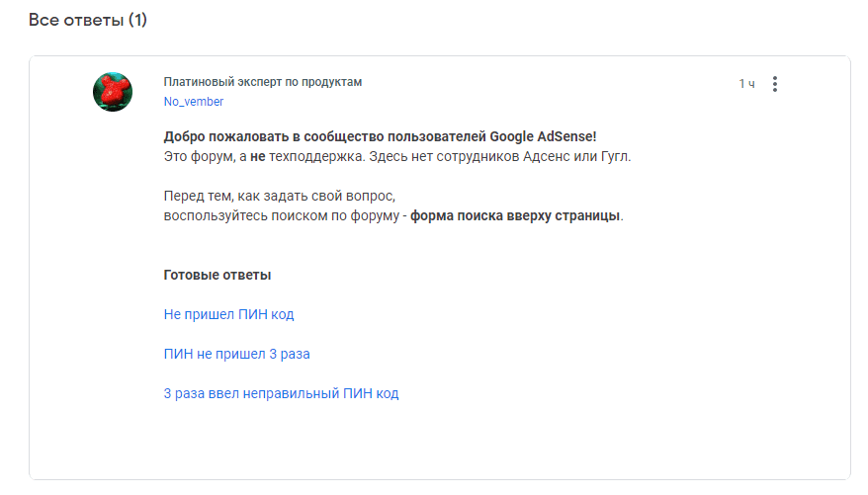Click the "Платиновый эксперт по продуктам" badge label
Screen dimensions: 868x495
pyautogui.click(x=263, y=82)
